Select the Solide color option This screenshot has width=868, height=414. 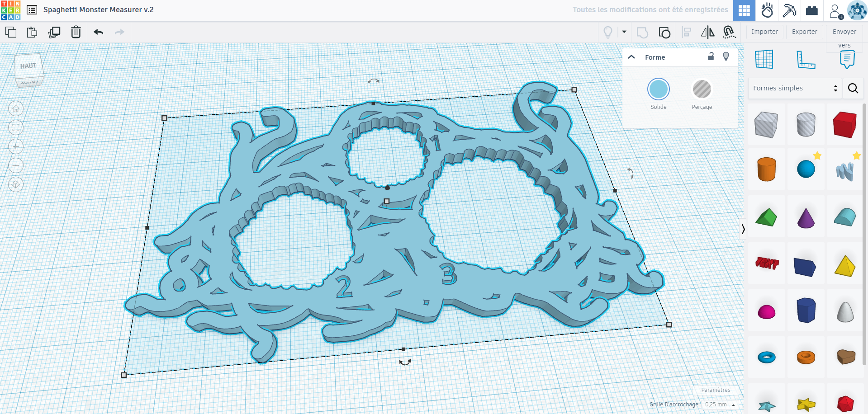(659, 89)
